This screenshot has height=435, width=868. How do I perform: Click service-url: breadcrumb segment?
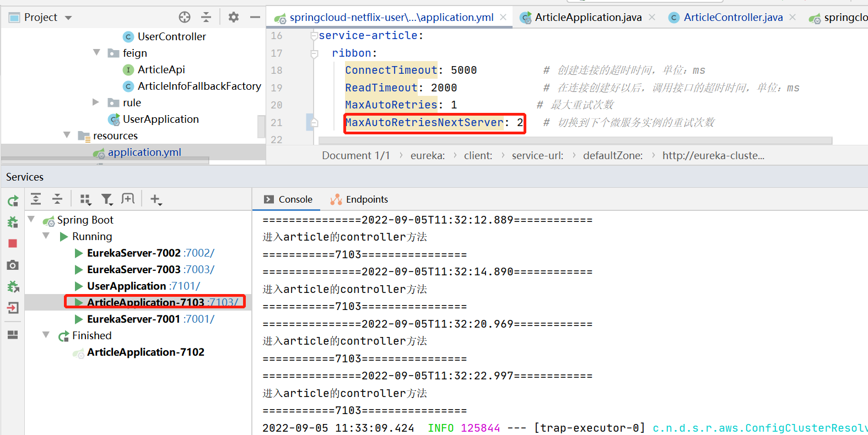pos(537,155)
